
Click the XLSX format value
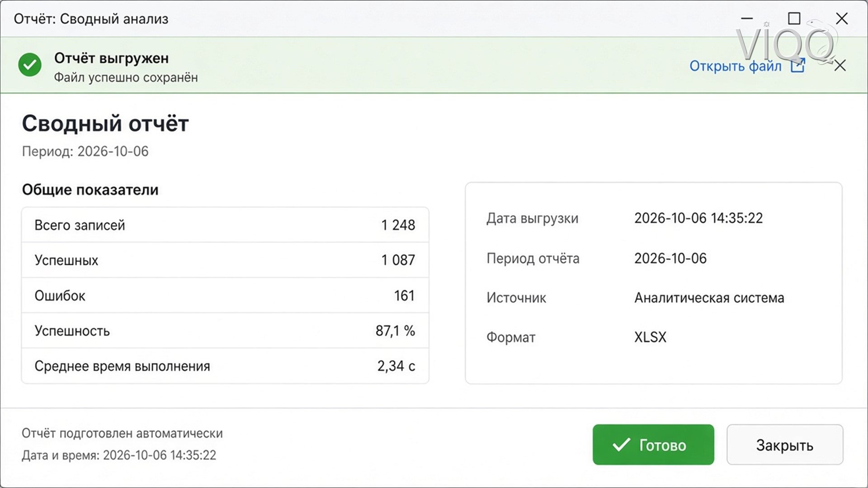tap(650, 337)
